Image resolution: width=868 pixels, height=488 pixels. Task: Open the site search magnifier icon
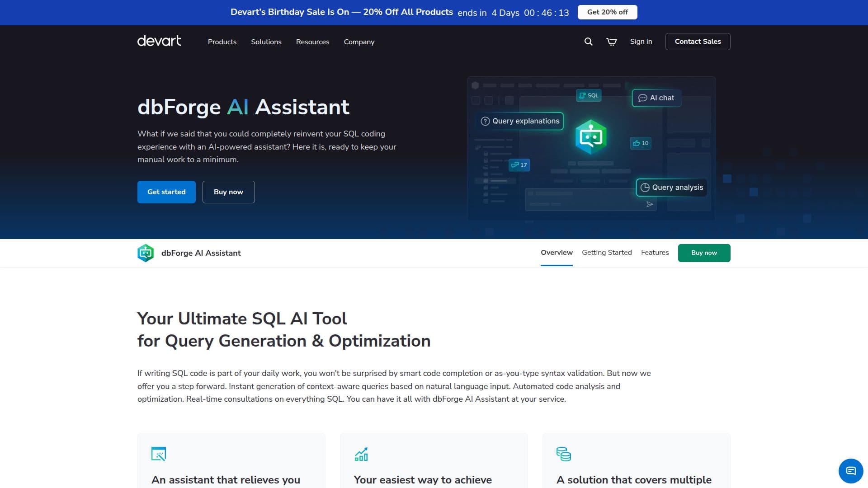pos(588,42)
